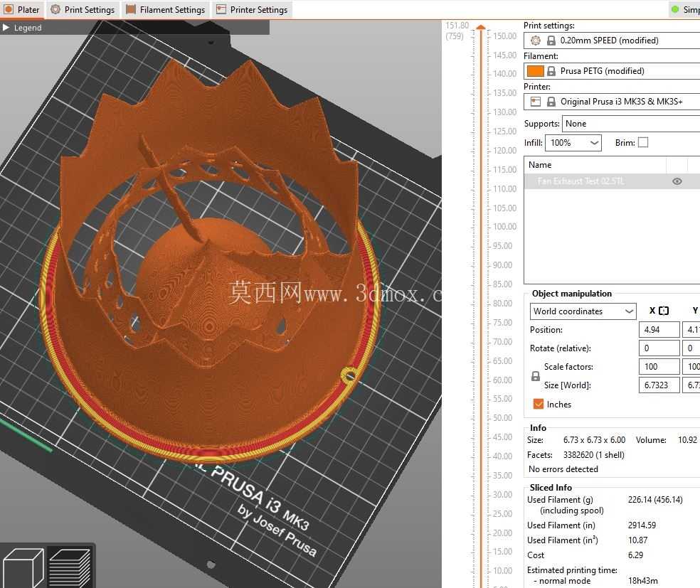The image size is (700, 588).
Task: Edit the Scale factors X field 100
Action: pos(659,367)
